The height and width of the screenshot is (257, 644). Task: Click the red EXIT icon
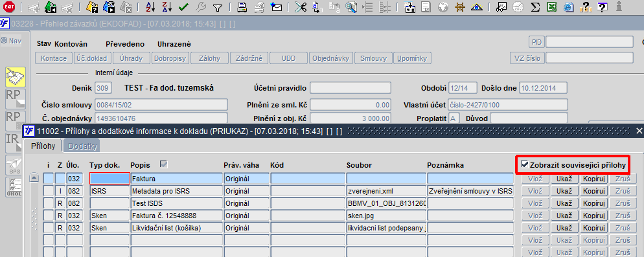[x=9, y=7]
